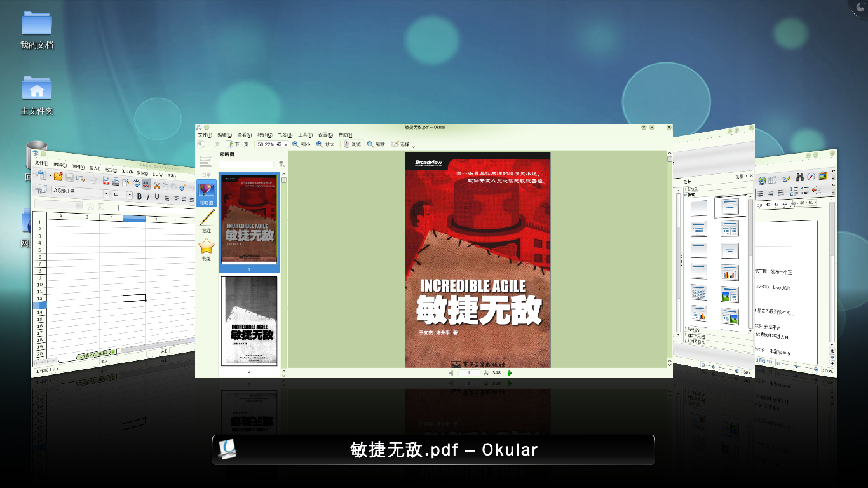Image resolution: width=868 pixels, height=488 pixels.
Task: Export as PDF icon in the spreadsheet window
Action: coord(106,180)
